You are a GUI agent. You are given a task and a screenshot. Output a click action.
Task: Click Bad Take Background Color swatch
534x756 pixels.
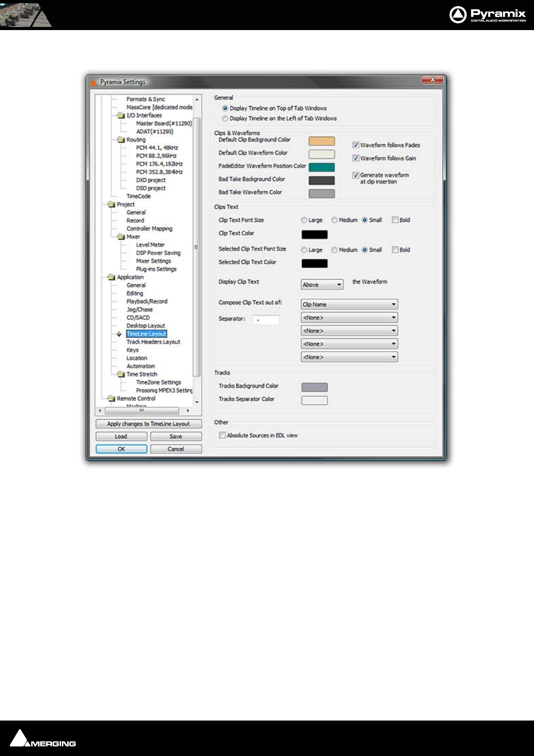coord(322,180)
